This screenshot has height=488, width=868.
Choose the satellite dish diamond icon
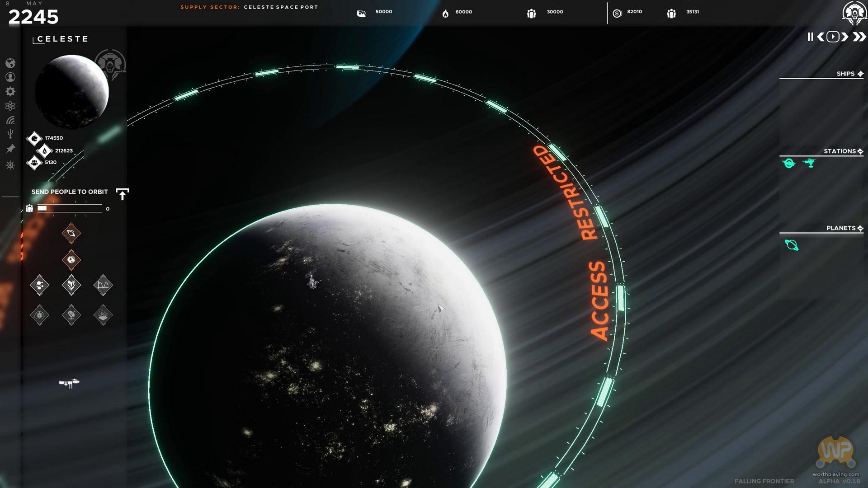[x=71, y=315]
